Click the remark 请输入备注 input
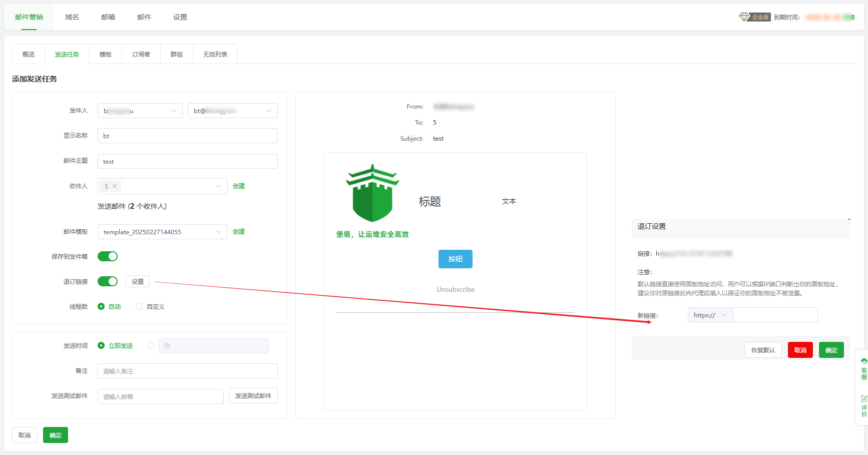The image size is (868, 455). 188,371
